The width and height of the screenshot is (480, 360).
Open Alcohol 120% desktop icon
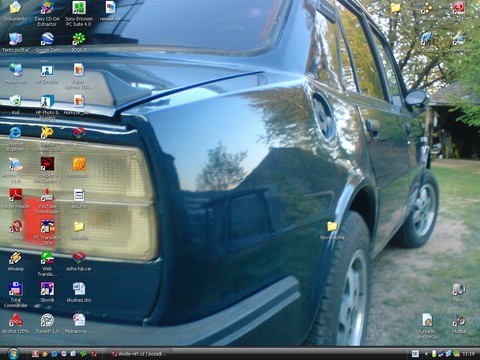click(x=15, y=324)
